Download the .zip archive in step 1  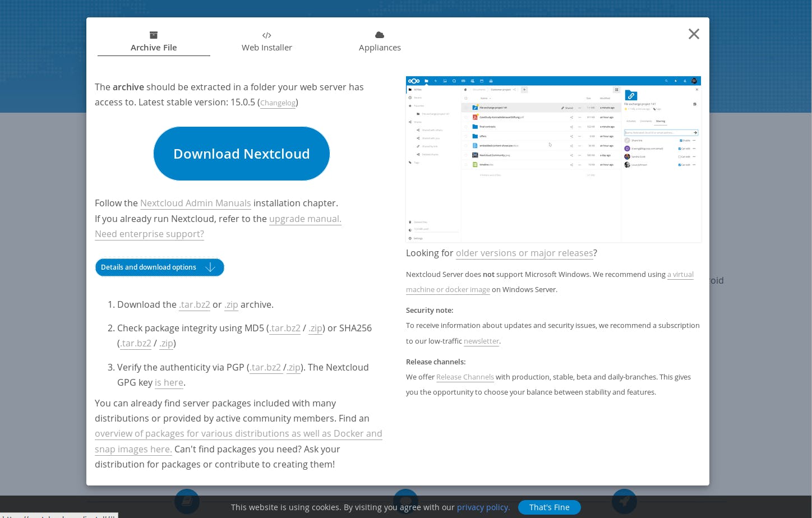point(231,304)
